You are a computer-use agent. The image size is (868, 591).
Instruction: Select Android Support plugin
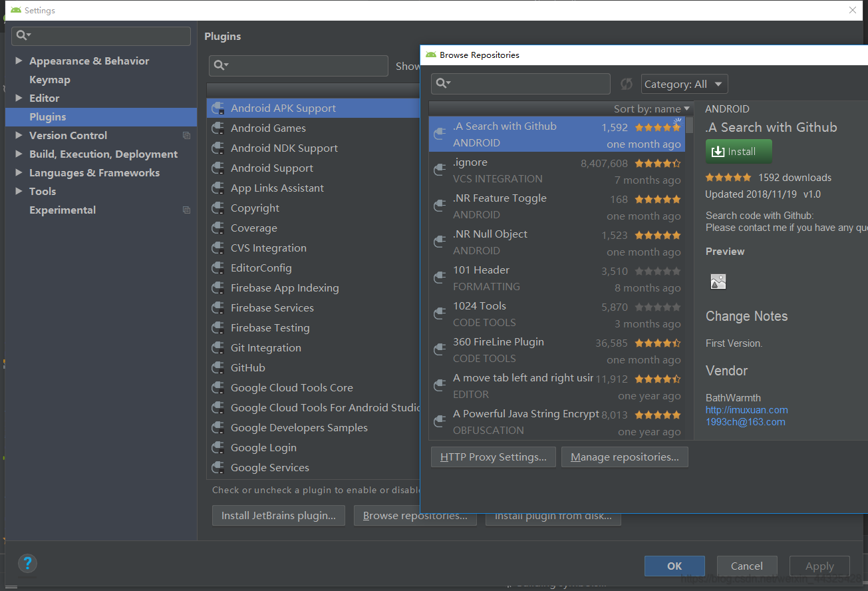tap(313, 168)
